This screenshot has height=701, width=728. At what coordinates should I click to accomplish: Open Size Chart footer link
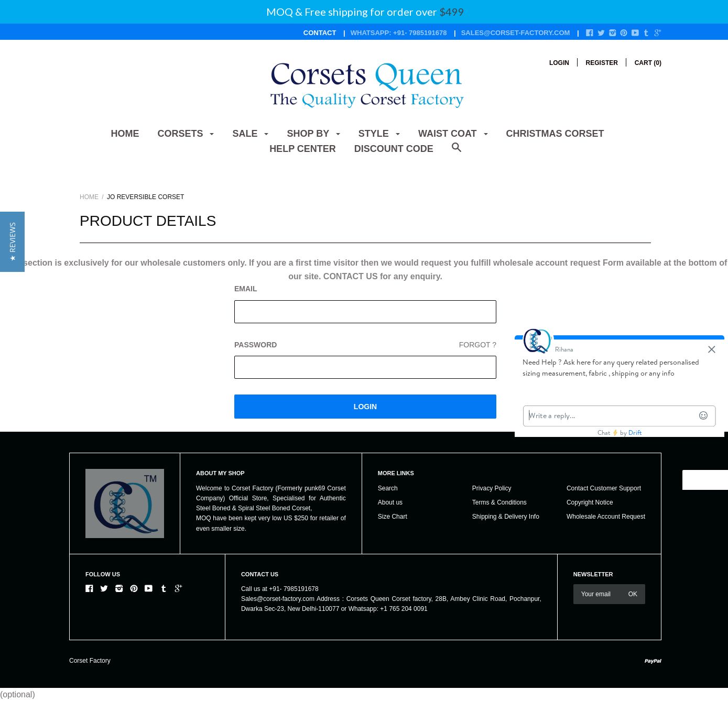point(392,517)
